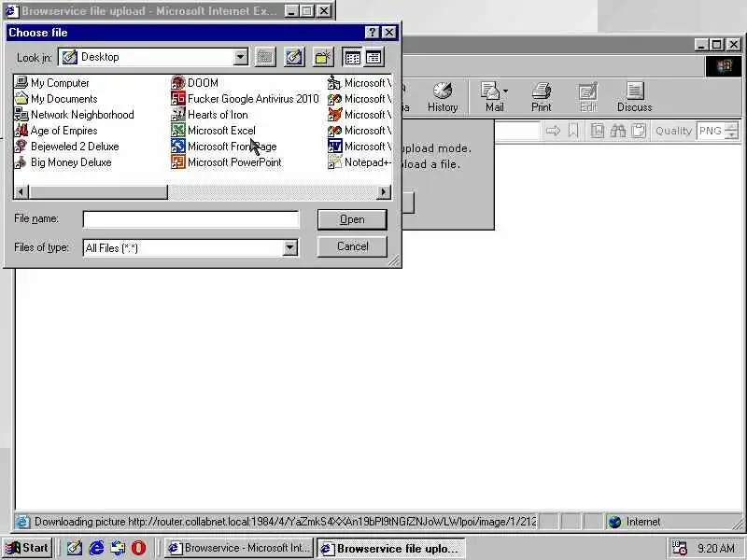Click the Internet zone status bar entry

pos(635,522)
